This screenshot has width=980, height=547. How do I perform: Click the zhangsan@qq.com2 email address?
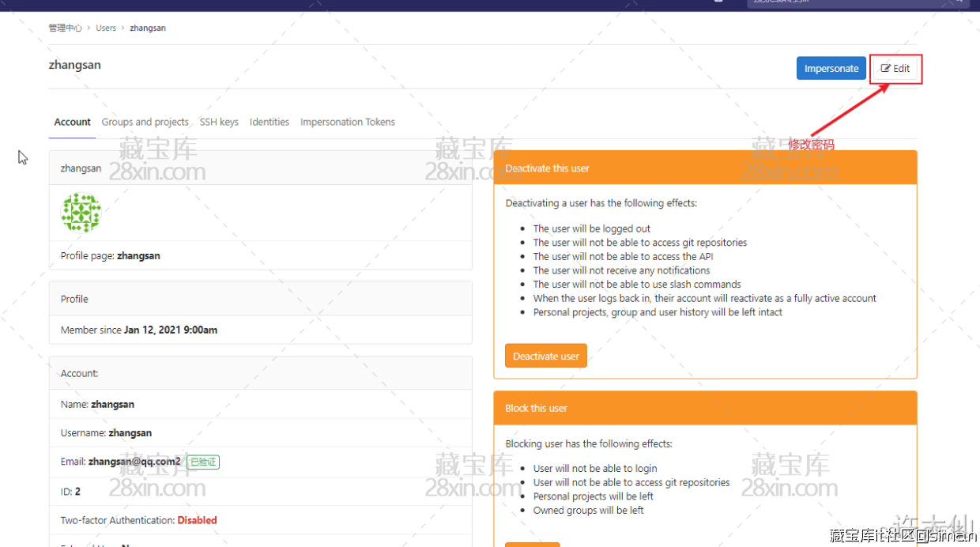click(134, 462)
